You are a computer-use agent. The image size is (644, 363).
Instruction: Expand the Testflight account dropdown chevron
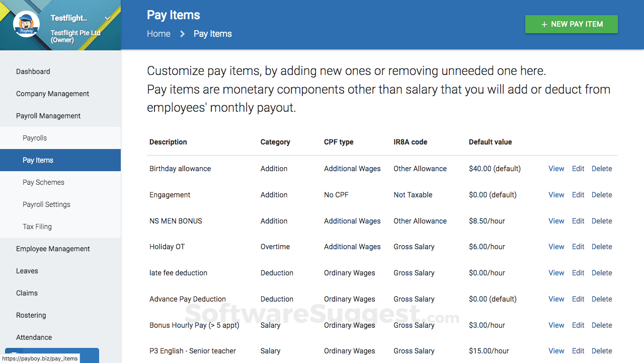(108, 19)
